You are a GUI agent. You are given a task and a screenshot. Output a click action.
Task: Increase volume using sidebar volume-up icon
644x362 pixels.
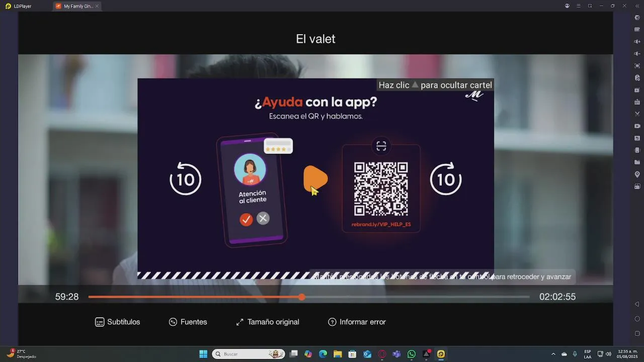pyautogui.click(x=637, y=42)
